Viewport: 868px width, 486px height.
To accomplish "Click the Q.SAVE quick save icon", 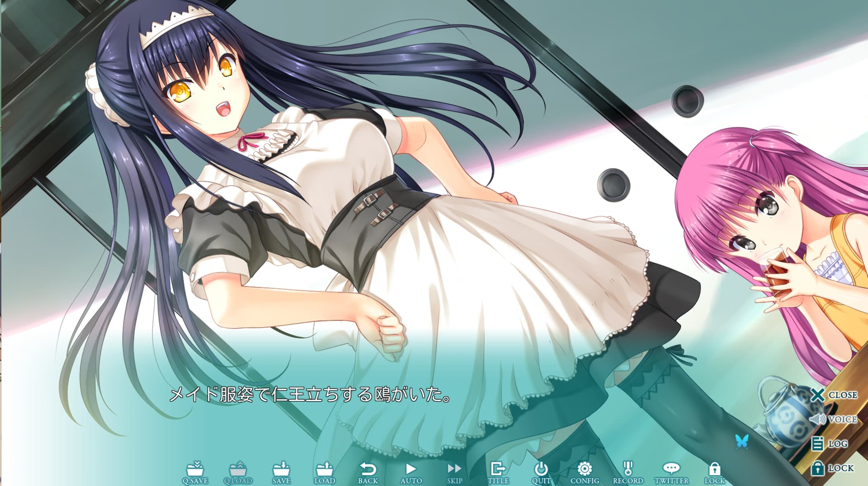I will point(195,473).
